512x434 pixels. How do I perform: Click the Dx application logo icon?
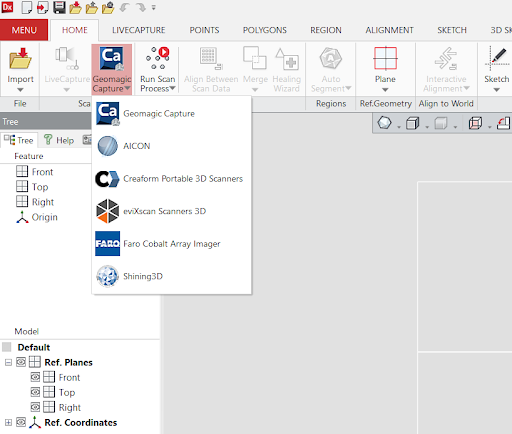(7, 7)
